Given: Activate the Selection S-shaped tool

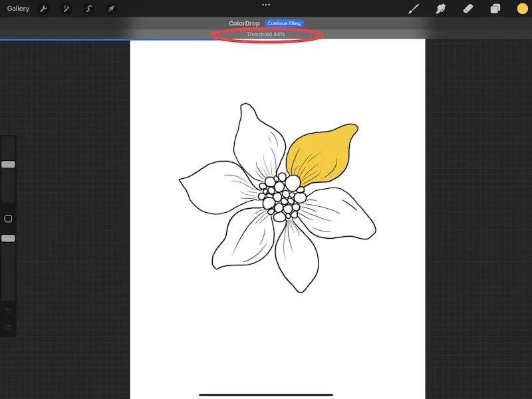Looking at the screenshot, I should coord(88,9).
